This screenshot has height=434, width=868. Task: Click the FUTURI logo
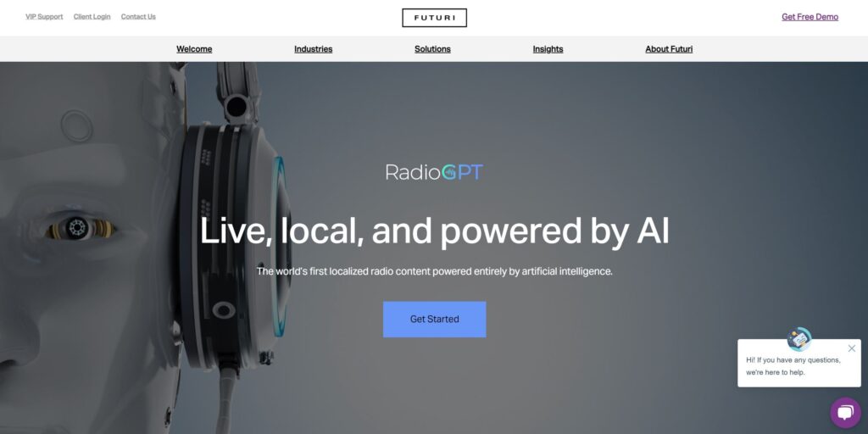pyautogui.click(x=434, y=18)
